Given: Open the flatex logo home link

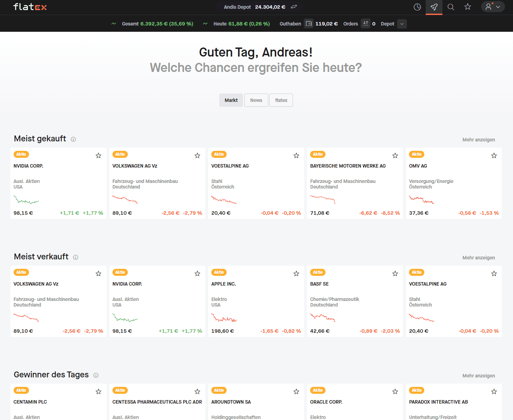Looking at the screenshot, I should [30, 7].
